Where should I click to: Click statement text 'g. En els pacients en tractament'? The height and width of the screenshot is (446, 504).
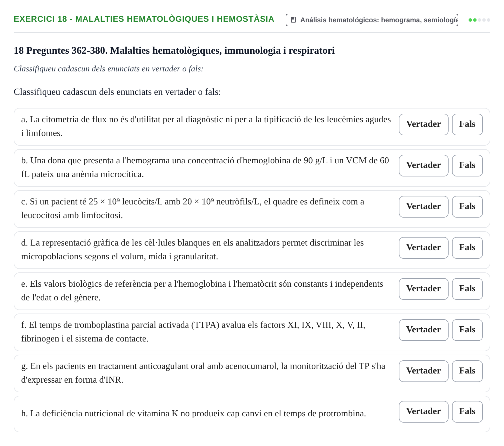[x=203, y=373]
